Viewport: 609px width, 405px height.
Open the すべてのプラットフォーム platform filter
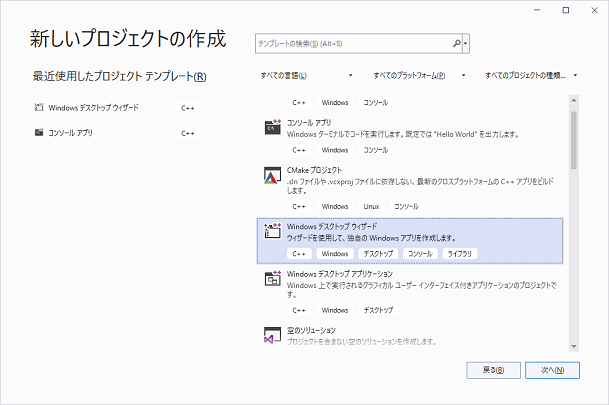[x=419, y=75]
